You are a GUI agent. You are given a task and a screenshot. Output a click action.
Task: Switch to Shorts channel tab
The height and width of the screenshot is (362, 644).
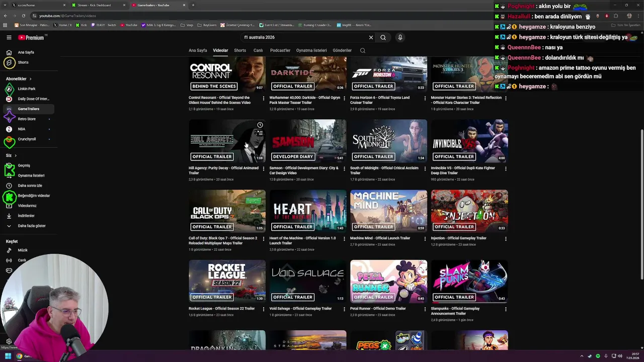pos(240,50)
